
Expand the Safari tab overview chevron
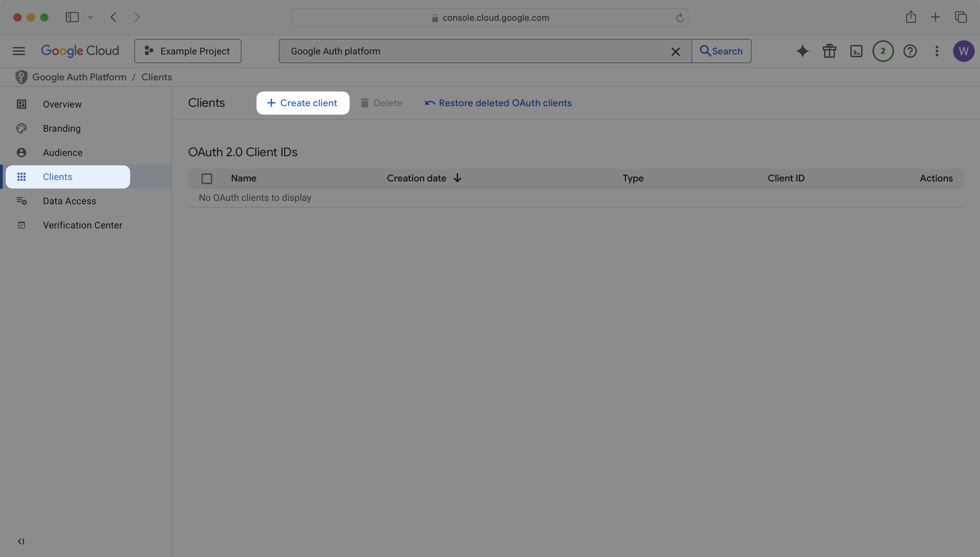tap(91, 17)
